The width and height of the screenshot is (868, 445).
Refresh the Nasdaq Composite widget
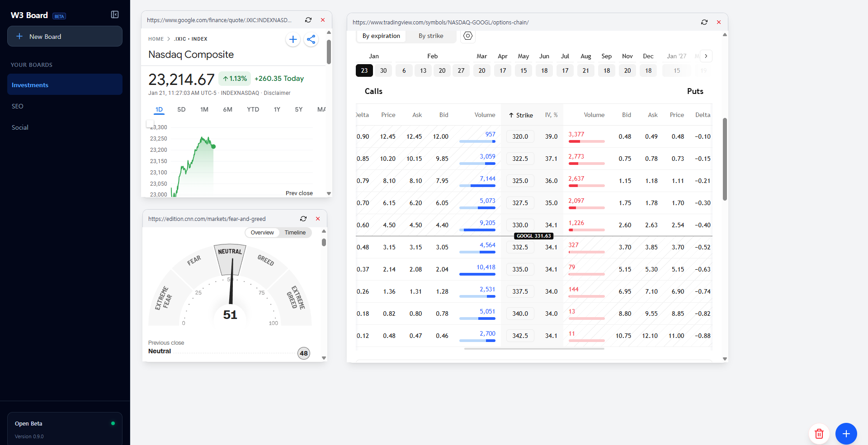coord(308,20)
